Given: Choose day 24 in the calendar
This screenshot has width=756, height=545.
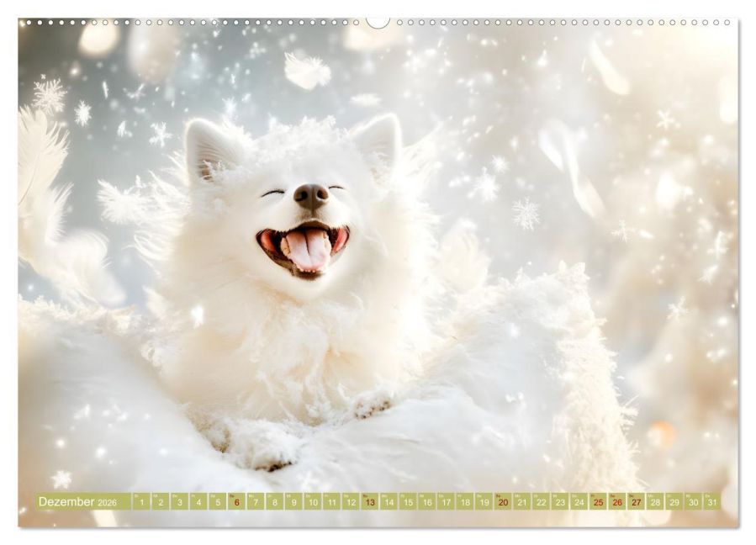Looking at the screenshot, I should (x=579, y=502).
